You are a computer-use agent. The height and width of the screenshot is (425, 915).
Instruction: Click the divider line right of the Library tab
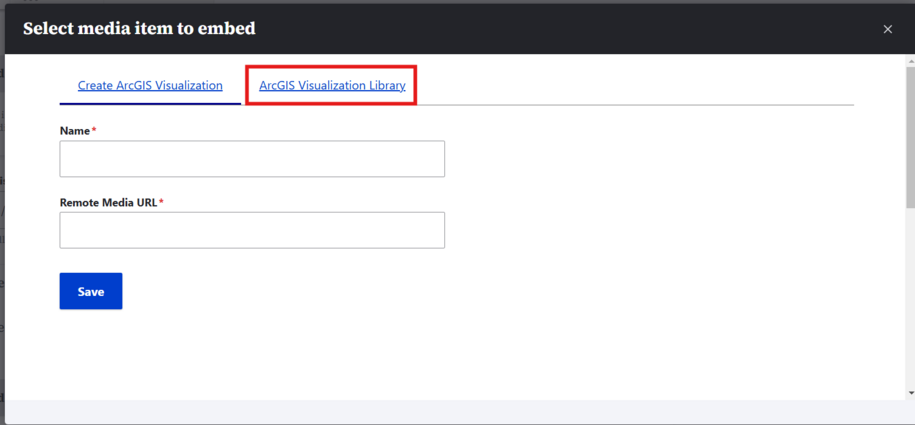[x=640, y=104]
